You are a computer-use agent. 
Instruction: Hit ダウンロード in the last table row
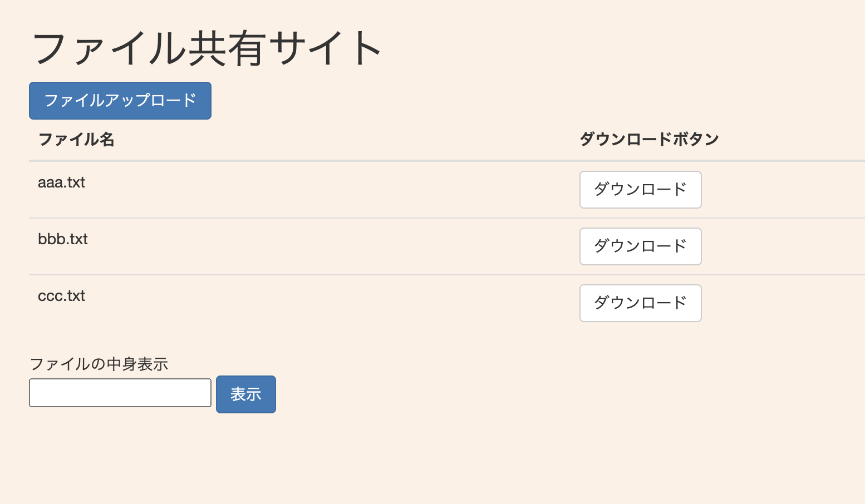[640, 303]
